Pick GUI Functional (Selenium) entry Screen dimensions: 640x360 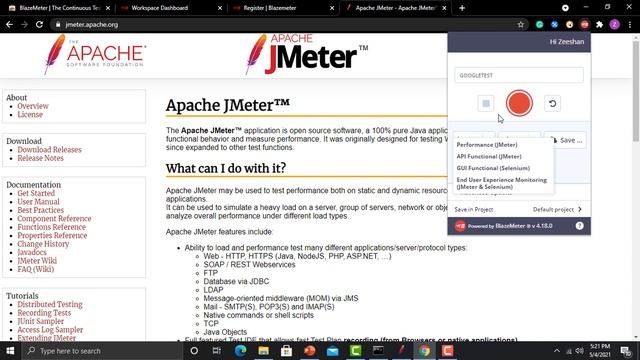coord(493,168)
